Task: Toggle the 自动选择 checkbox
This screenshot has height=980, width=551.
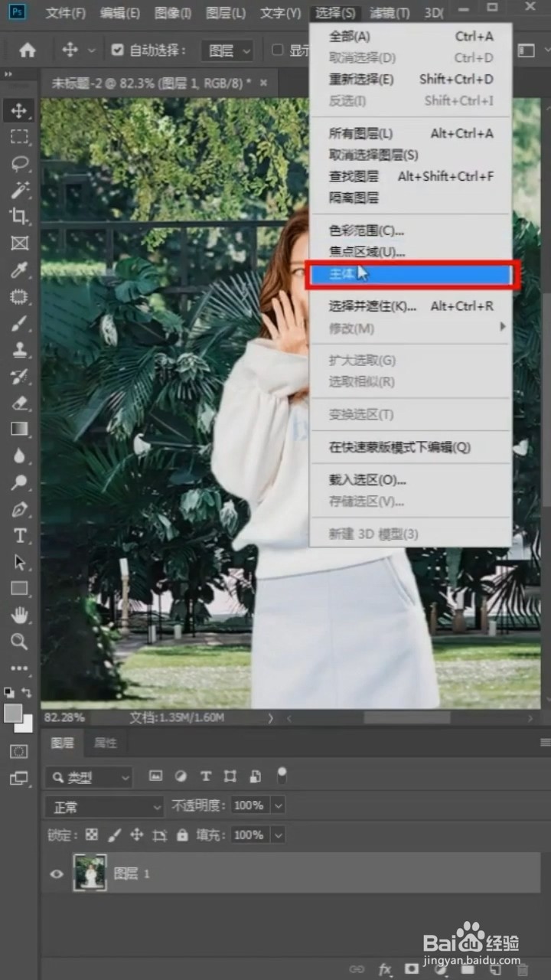Action: 117,51
